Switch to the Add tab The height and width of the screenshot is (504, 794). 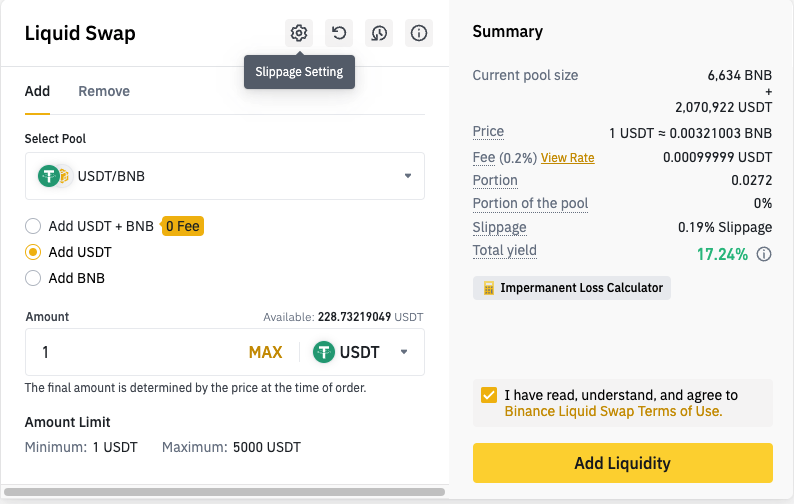click(x=37, y=92)
